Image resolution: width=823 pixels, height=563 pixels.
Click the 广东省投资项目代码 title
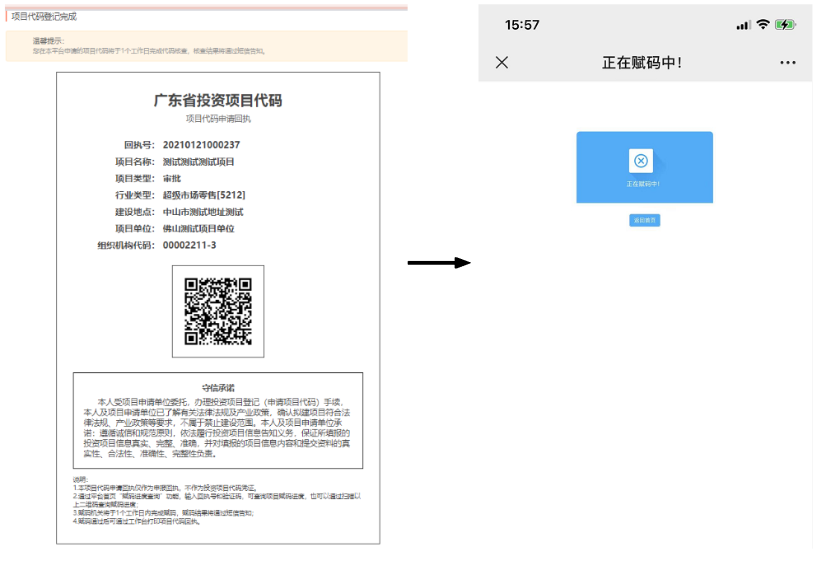click(x=218, y=100)
